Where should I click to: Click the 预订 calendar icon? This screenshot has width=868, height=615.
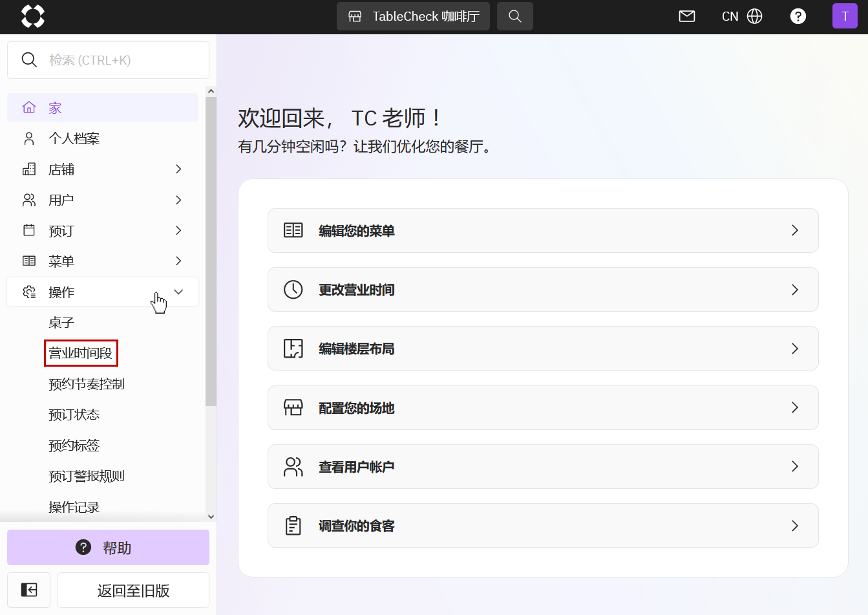point(29,230)
